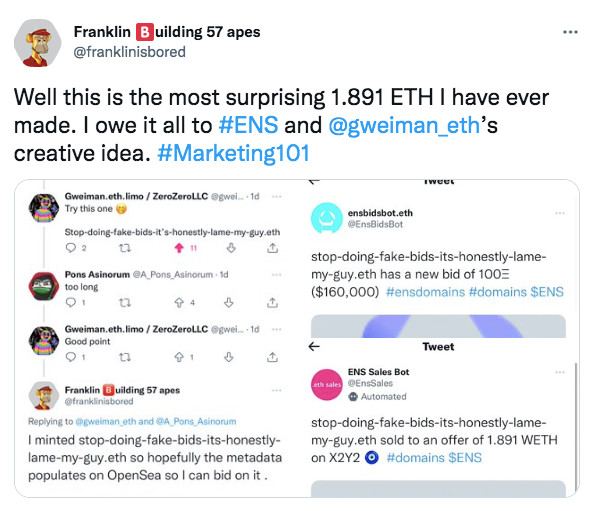592x511 pixels.
Task: Click Franklin's ape profile avatar
Action: click(x=37, y=43)
